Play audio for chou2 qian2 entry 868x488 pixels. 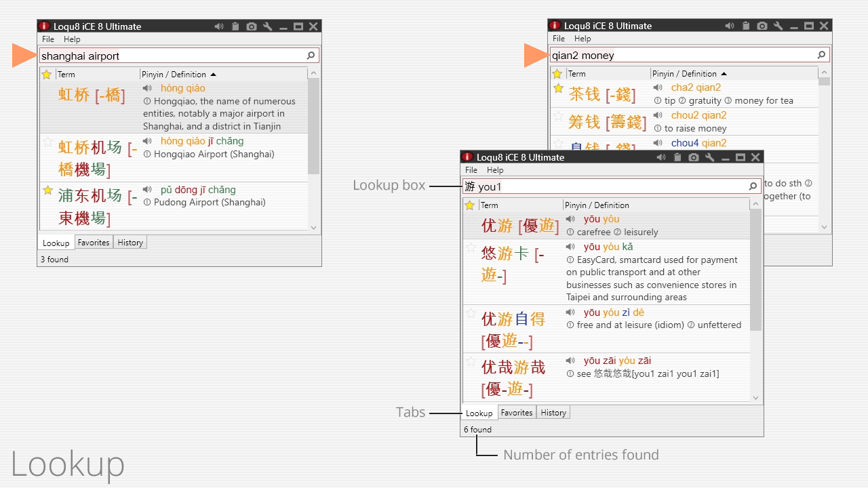tap(658, 115)
